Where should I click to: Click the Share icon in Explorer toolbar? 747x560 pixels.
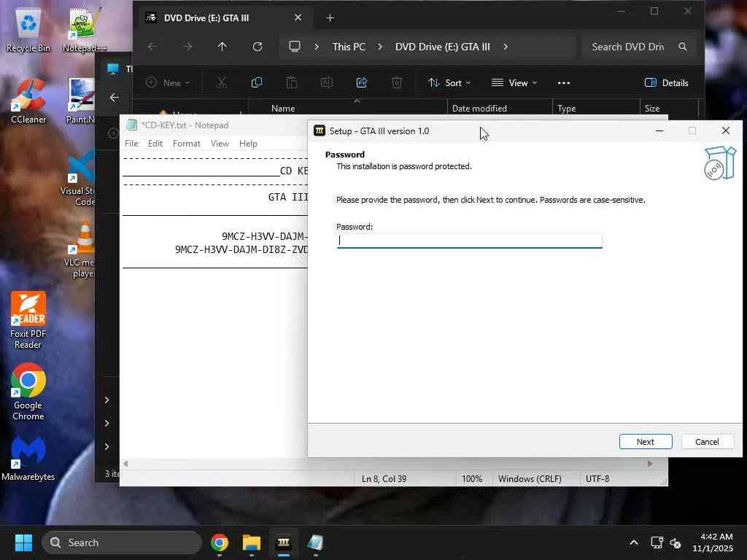click(x=362, y=82)
